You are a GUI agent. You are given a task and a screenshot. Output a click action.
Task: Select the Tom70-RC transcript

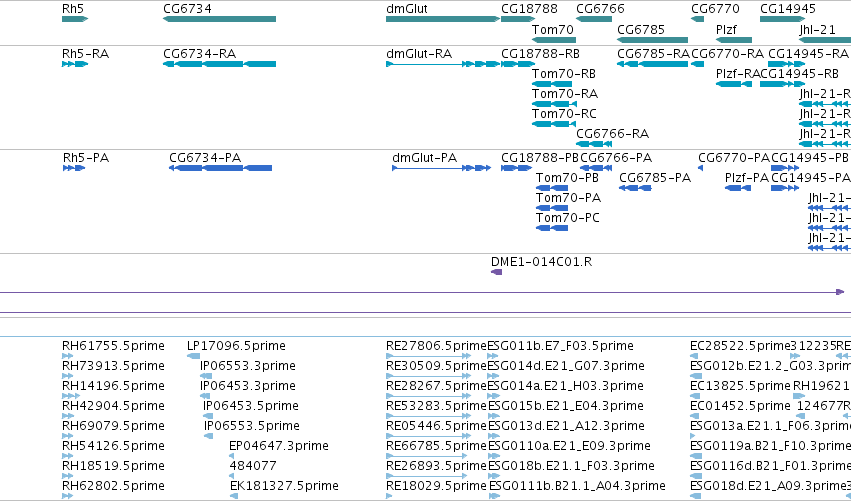[554, 124]
